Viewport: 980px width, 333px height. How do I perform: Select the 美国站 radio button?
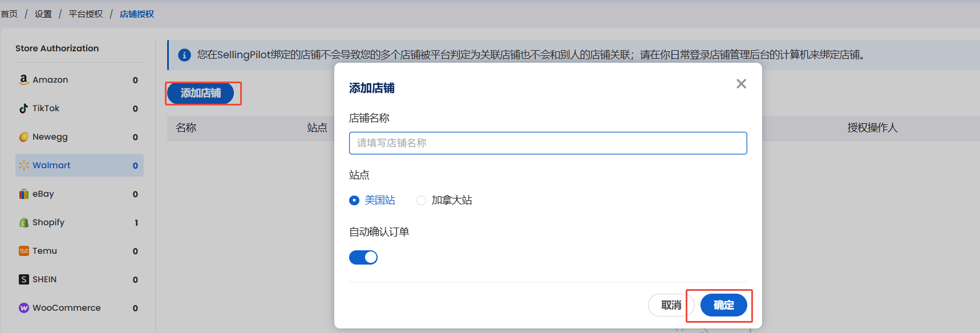click(354, 200)
